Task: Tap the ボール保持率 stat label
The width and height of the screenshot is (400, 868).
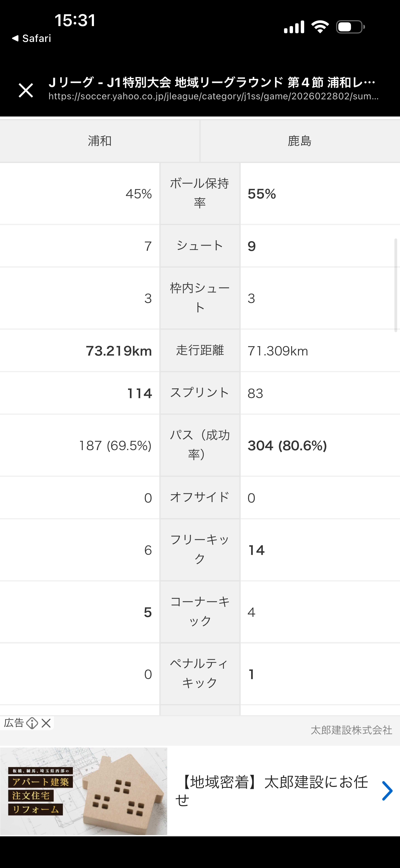Action: pos(200,193)
